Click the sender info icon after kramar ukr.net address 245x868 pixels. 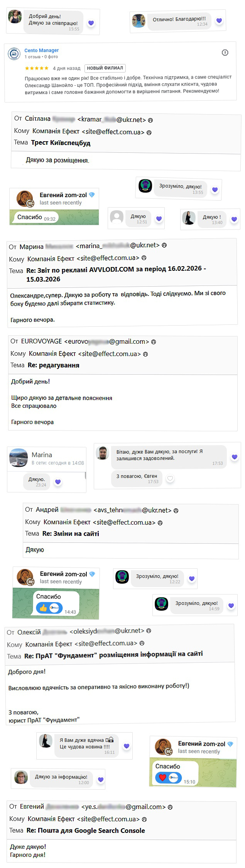point(150,120)
